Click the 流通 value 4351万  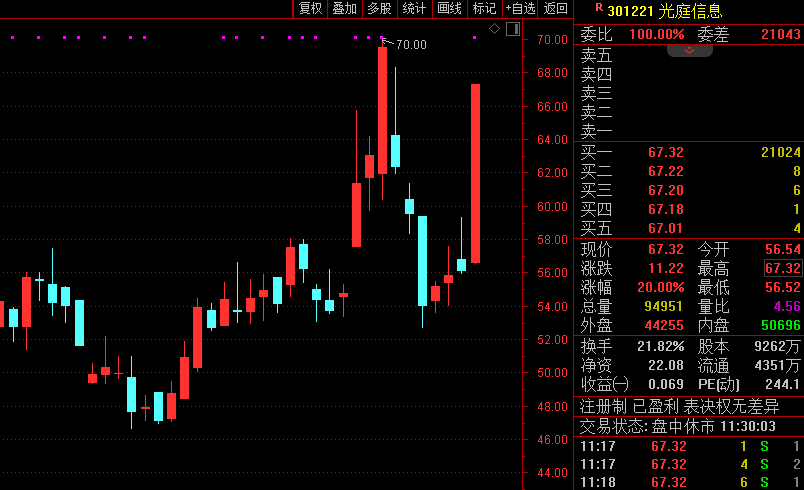777,365
